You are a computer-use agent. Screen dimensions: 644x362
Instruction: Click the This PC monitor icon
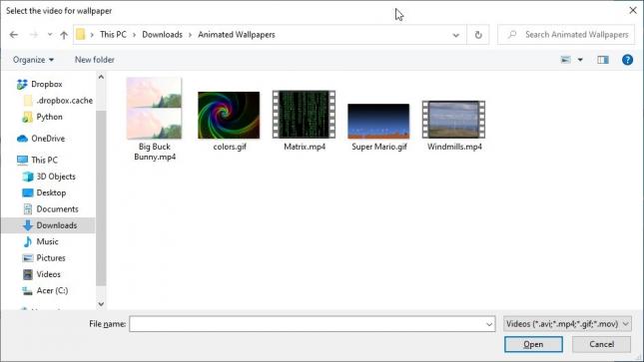pyautogui.click(x=22, y=161)
